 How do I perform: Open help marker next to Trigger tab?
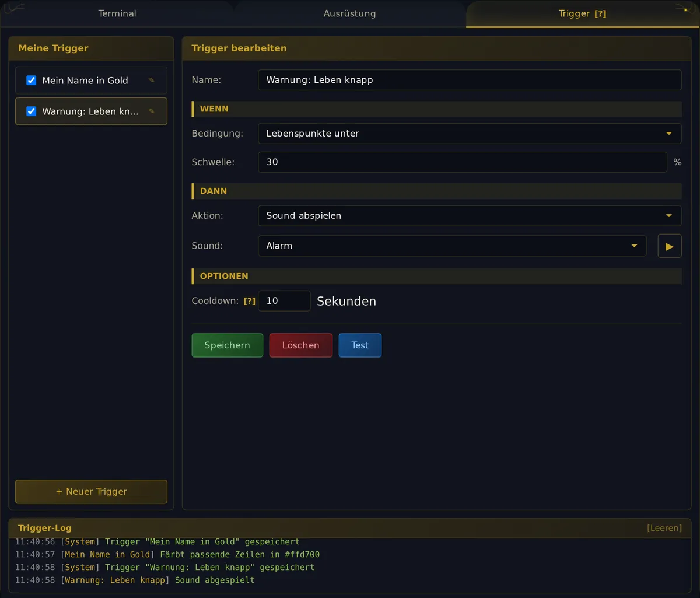pos(600,14)
